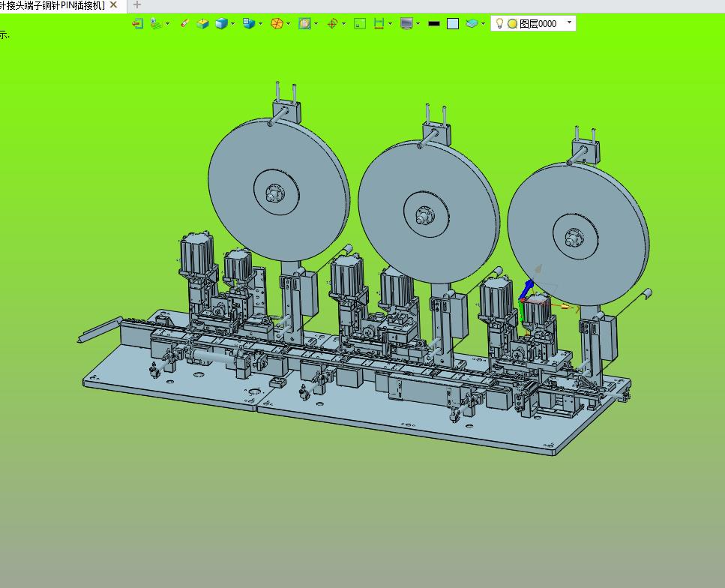Image resolution: width=725 pixels, height=588 pixels.
Task: Expand the arrow beside the wireframe sphere icon
Action: [x=289, y=24]
